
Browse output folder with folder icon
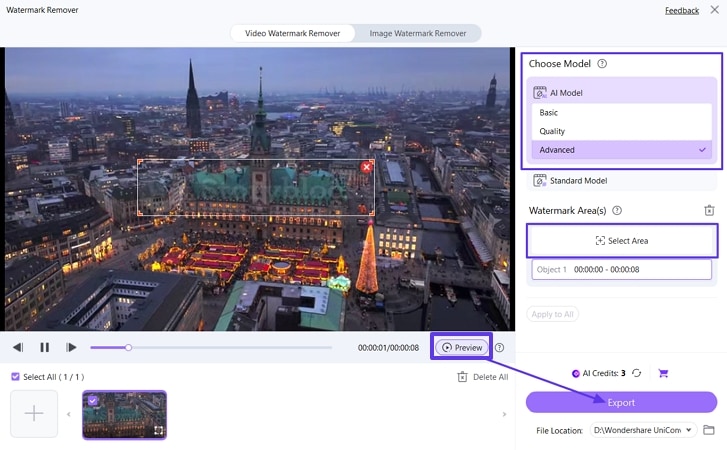[x=708, y=430]
